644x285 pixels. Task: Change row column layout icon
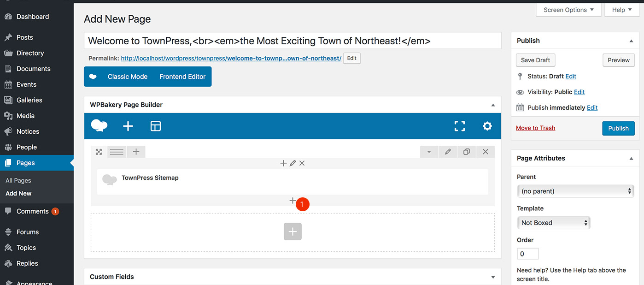tap(117, 152)
